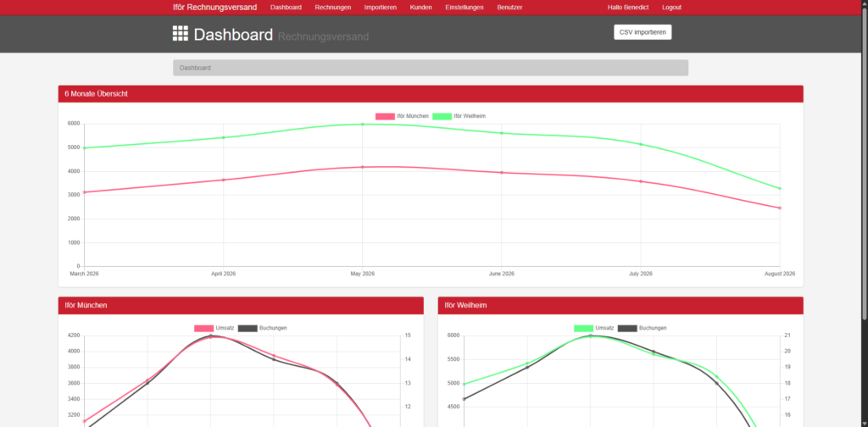Click the August 2026 green data point
Screen dimensions: 868x427
780,189
